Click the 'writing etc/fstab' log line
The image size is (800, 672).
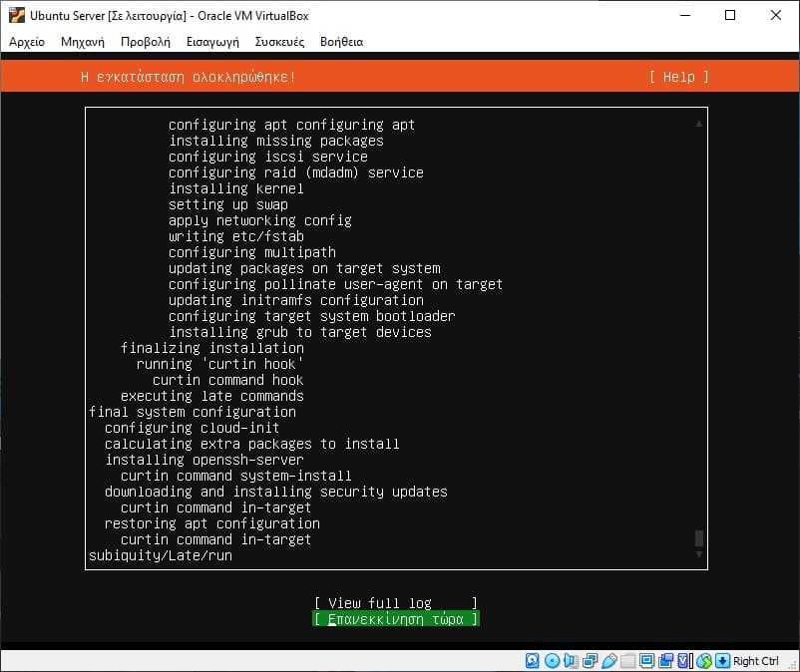click(236, 236)
